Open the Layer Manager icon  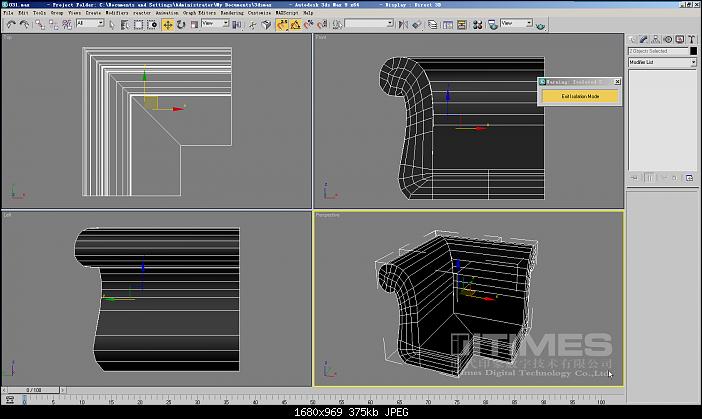[432, 25]
